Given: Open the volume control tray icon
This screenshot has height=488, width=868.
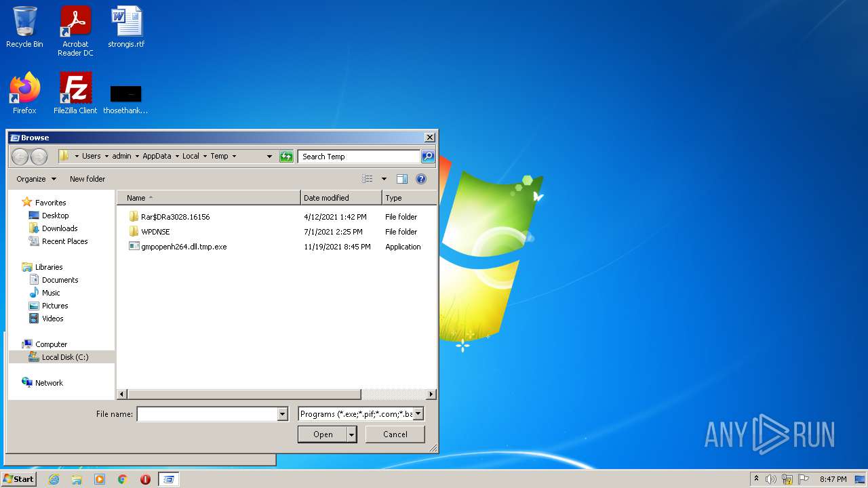Looking at the screenshot, I should [x=771, y=479].
